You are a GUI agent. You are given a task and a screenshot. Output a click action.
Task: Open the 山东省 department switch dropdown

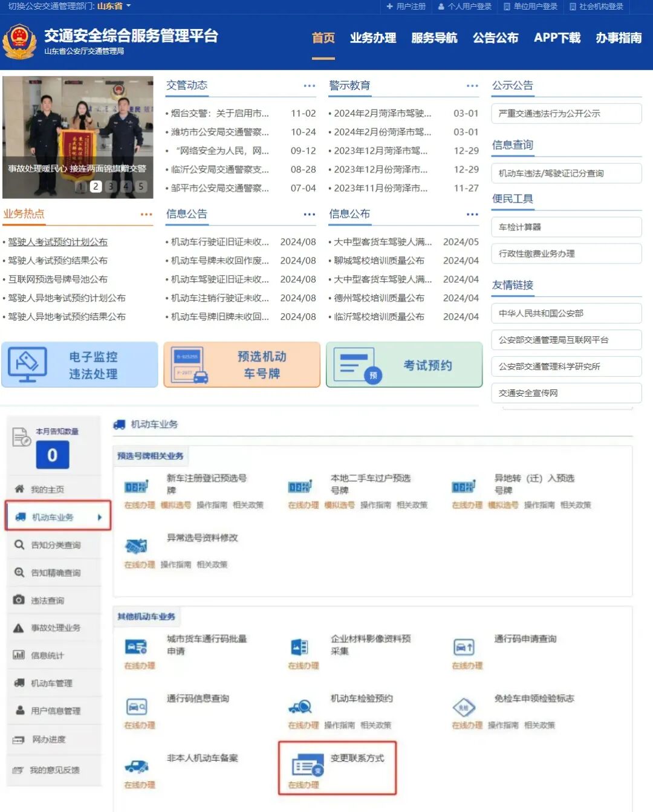[114, 6]
